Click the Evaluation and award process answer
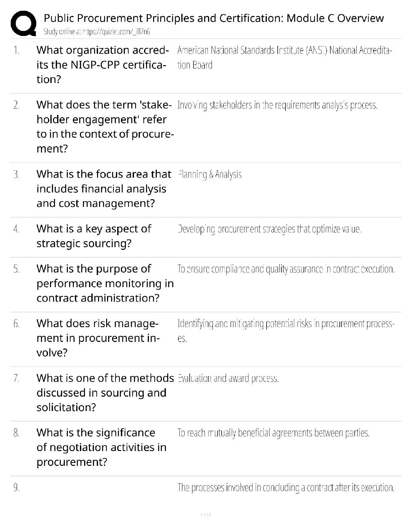Viewport: 411px width, 532px height. pyautogui.click(x=228, y=379)
